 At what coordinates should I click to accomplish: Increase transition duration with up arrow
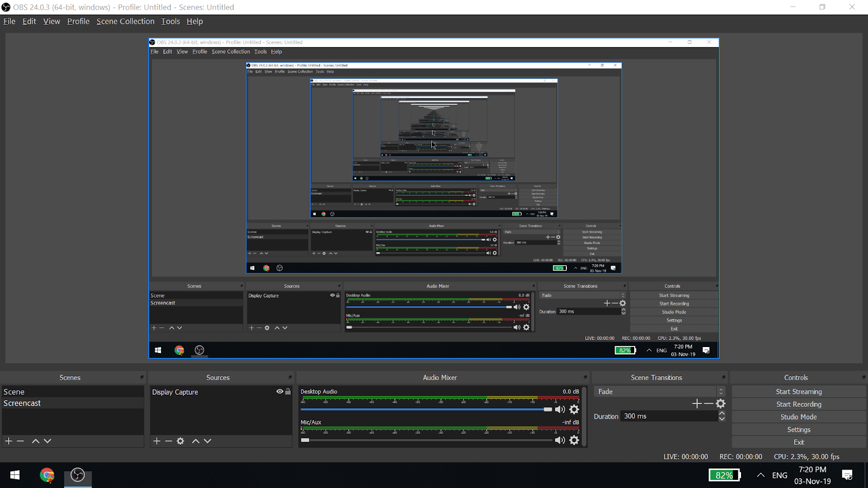point(722,413)
